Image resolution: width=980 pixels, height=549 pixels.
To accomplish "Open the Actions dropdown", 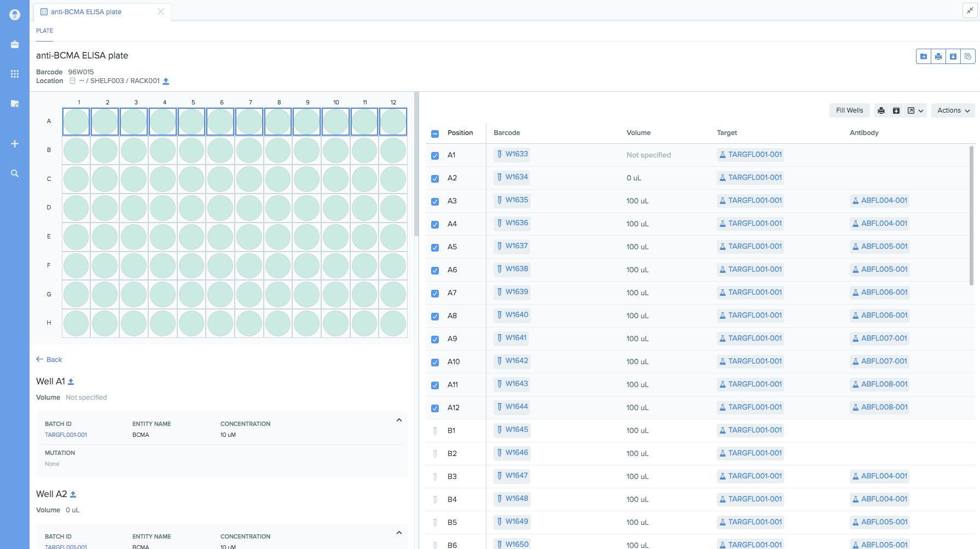I will click(953, 110).
